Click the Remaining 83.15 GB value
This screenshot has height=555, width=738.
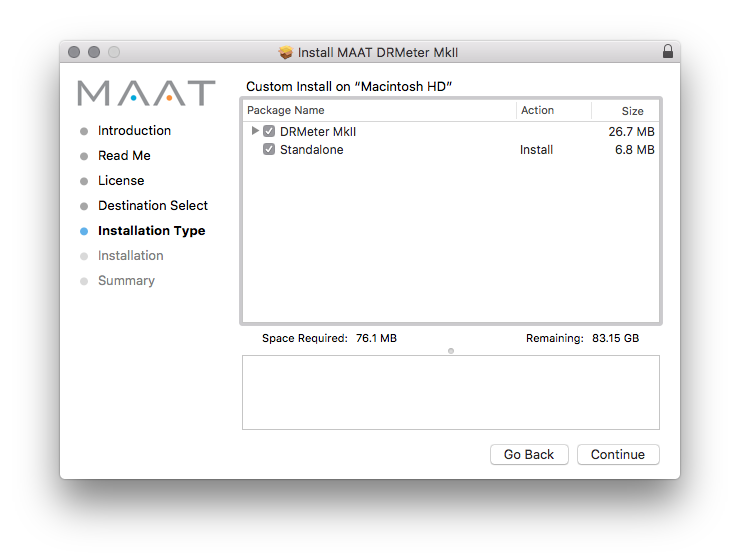tap(615, 338)
